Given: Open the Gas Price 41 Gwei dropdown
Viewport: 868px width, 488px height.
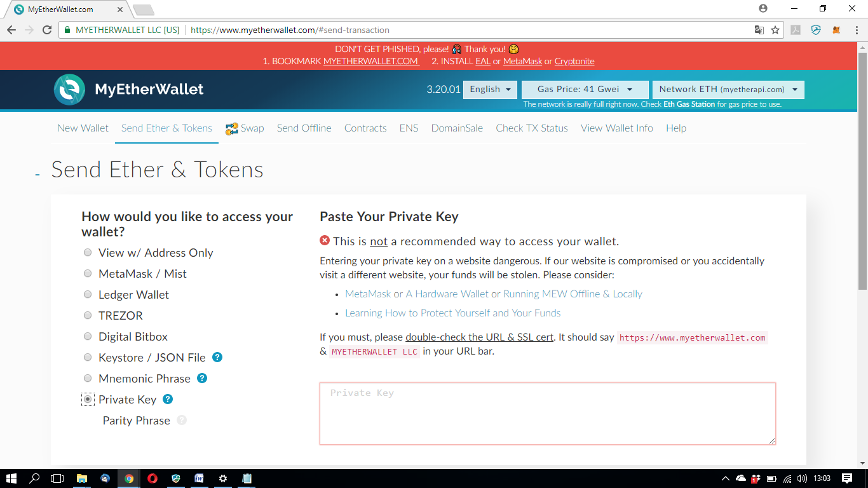Looking at the screenshot, I should (585, 90).
